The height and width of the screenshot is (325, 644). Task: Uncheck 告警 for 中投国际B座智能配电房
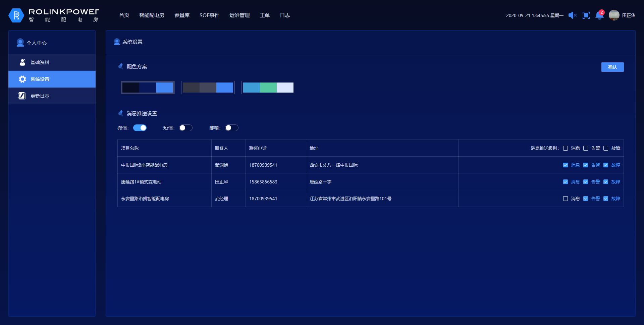pyautogui.click(x=586, y=165)
